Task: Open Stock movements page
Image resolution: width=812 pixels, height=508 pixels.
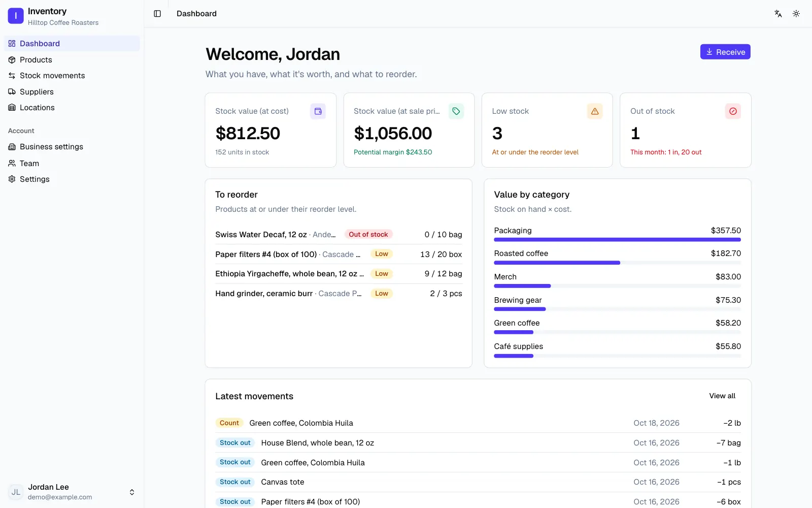Action: coord(72,76)
